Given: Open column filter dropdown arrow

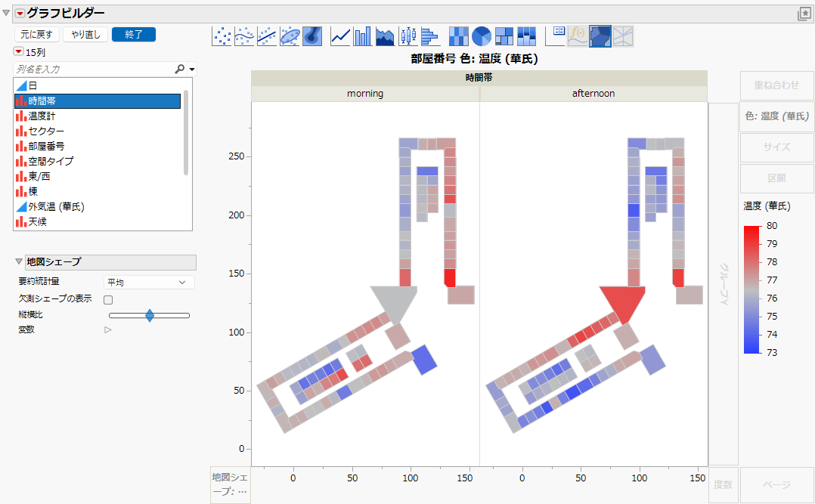Looking at the screenshot, I should (192, 69).
